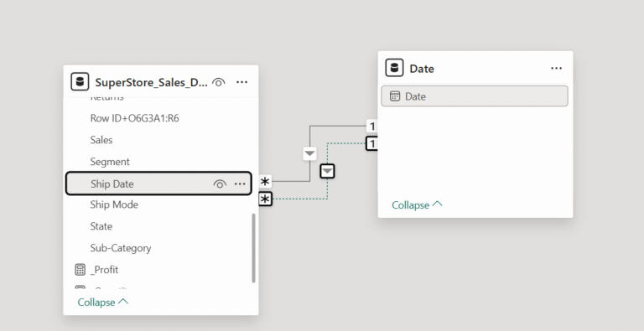Click the solid relationship many-side asterisk
This screenshot has width=644, height=331.
[x=265, y=181]
